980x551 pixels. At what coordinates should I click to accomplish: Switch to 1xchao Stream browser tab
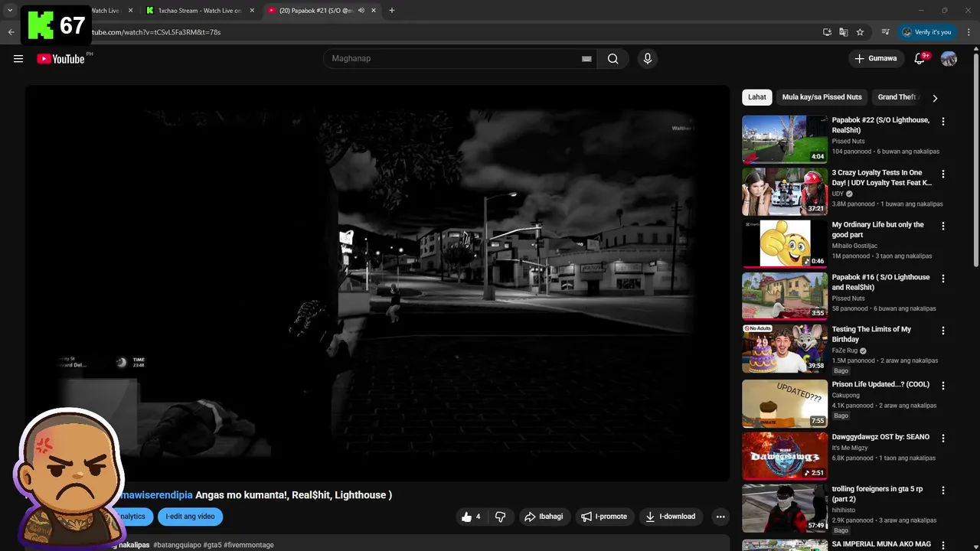pos(201,11)
